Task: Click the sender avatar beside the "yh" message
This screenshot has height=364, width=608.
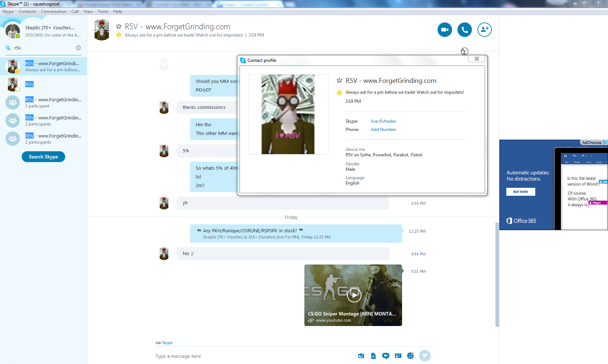Action: click(x=164, y=203)
